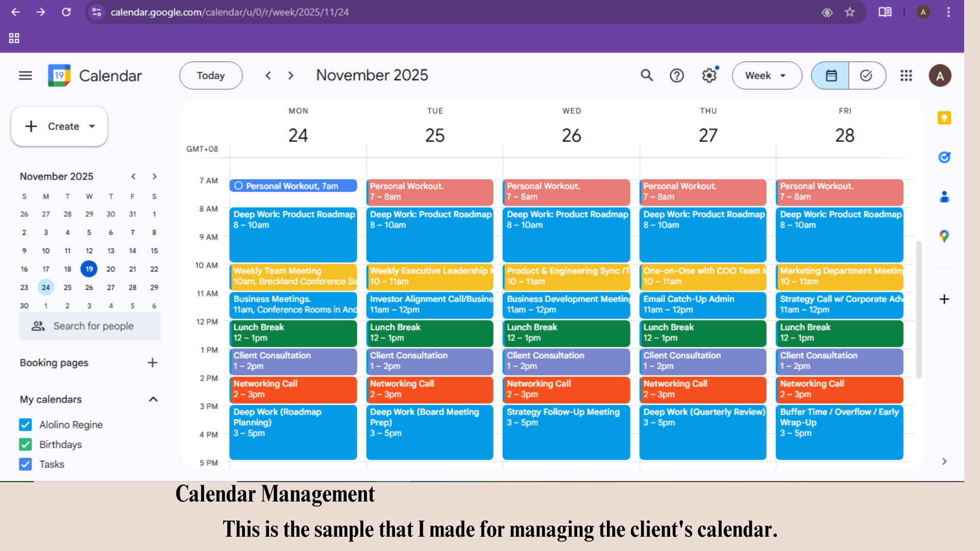
Task: Open Tuesday's Lunch Break event
Action: pyautogui.click(x=429, y=333)
